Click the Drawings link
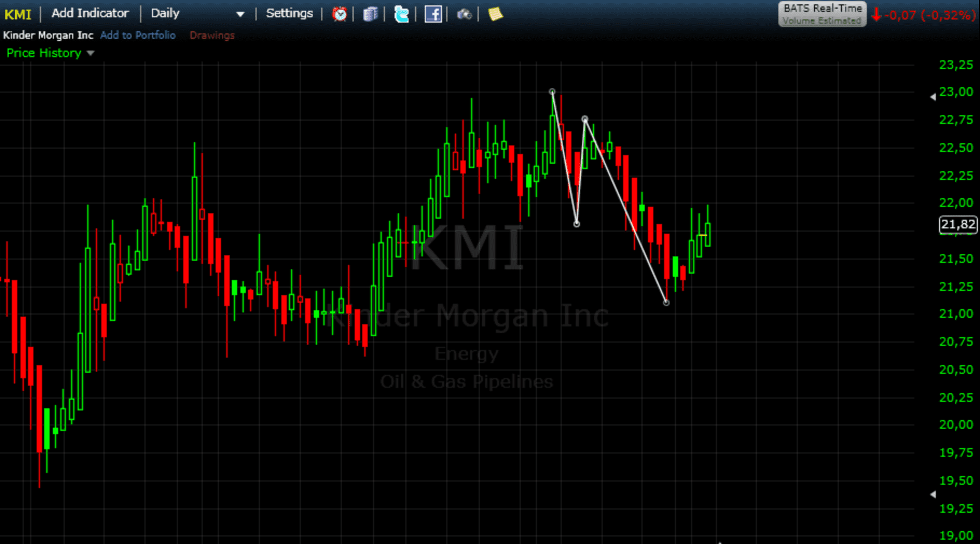Screen dimensions: 980x544 pos(212,36)
